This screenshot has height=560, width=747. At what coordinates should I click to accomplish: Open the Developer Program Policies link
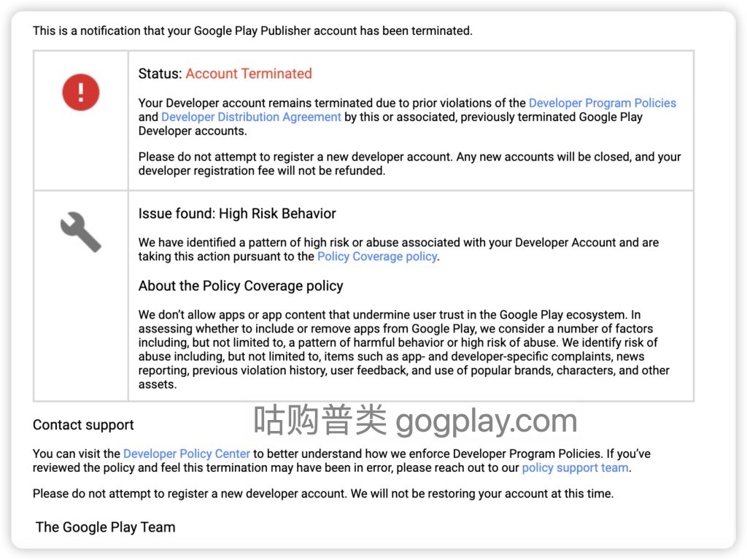coord(602,103)
